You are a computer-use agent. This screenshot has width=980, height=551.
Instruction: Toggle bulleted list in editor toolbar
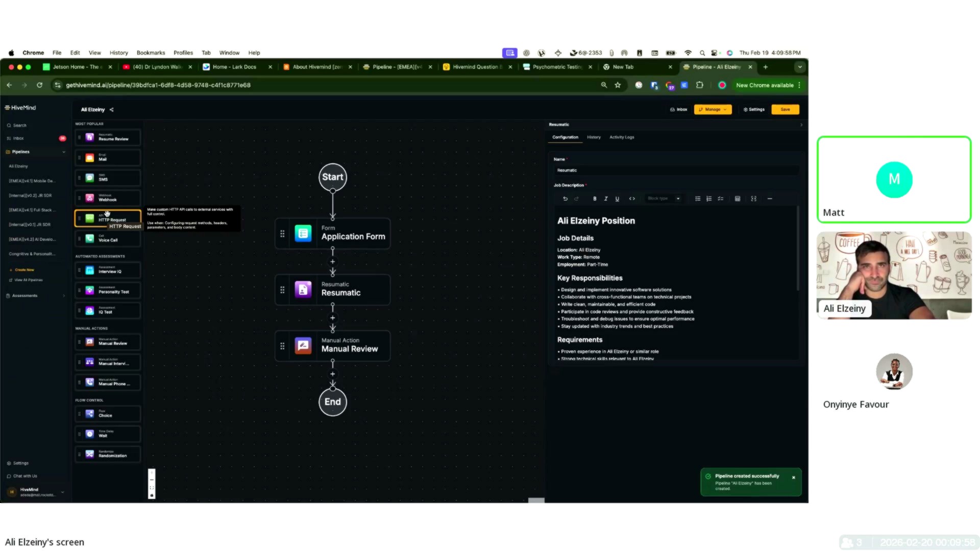[698, 198]
